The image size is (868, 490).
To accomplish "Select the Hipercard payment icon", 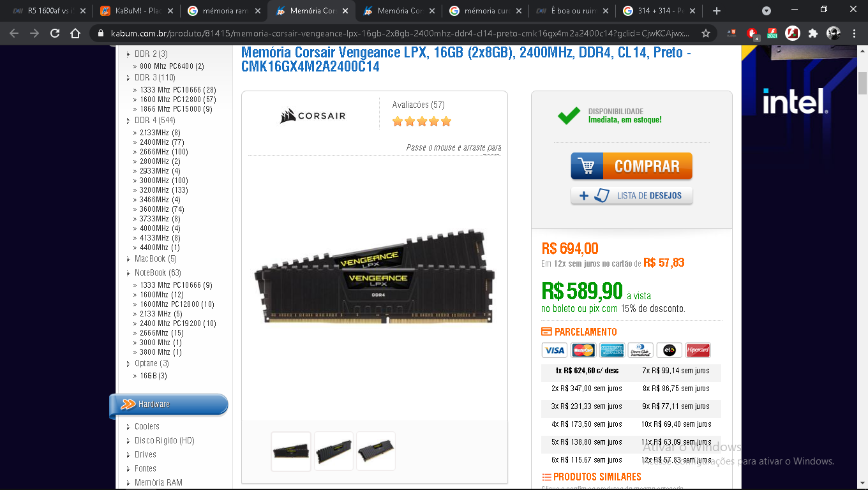I will 698,350.
